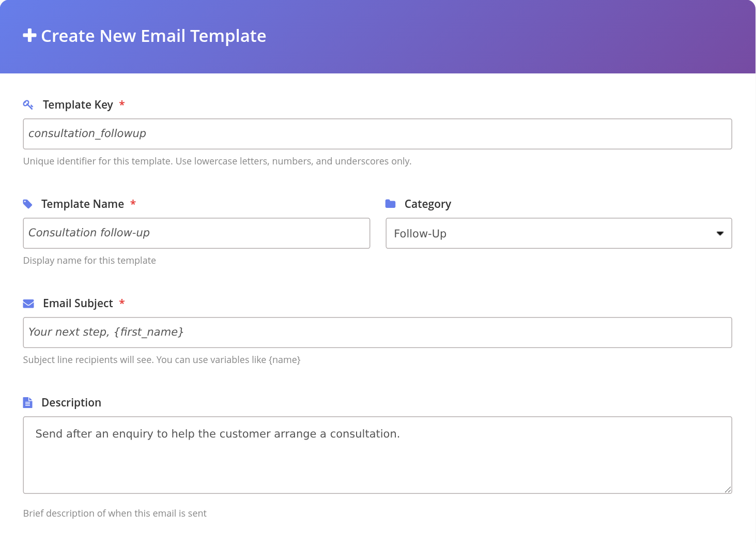This screenshot has height=543, width=756.
Task: Click the 'Brief description of when' hint
Action: 115,514
